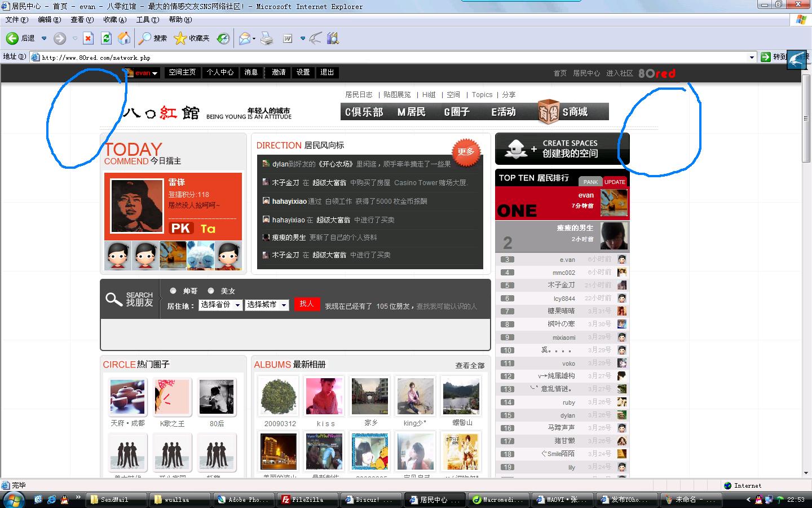Open the 居民日志 link
812x508 pixels.
(359, 95)
